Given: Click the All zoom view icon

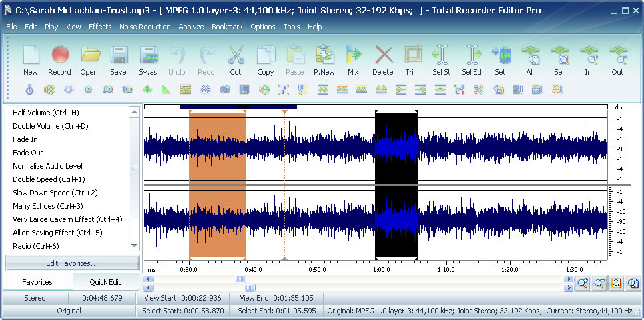Looking at the screenshot, I should coord(530,55).
